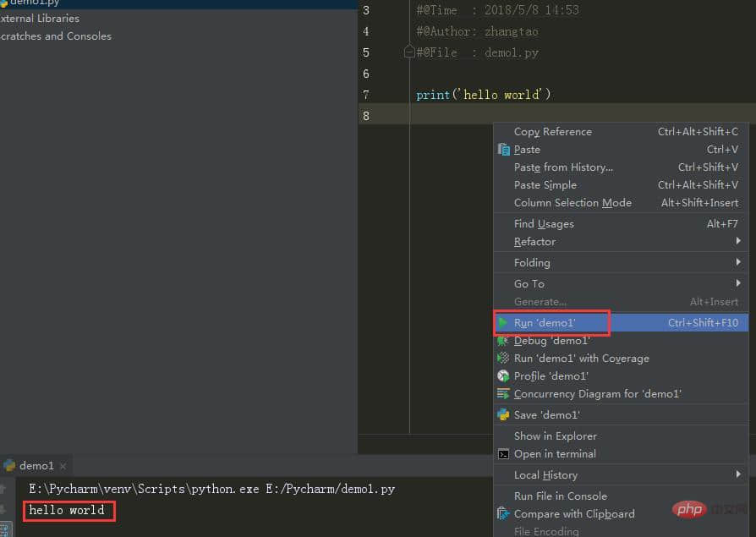The height and width of the screenshot is (537, 756).
Task: Select demo1.py in the project tree
Action: [34, 3]
